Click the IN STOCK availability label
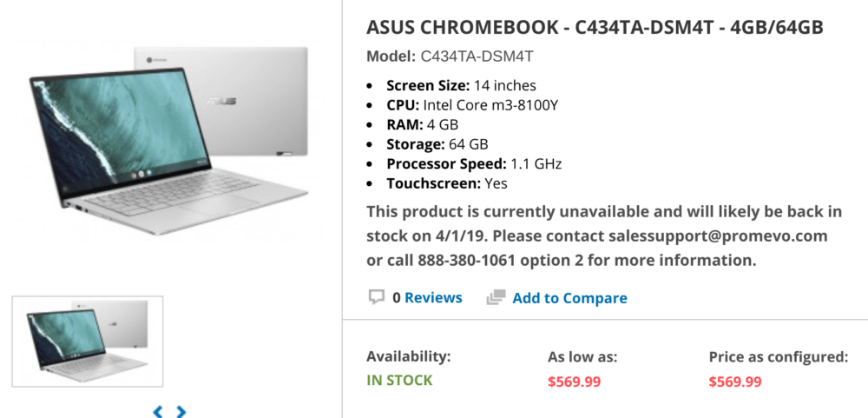The height and width of the screenshot is (418, 868). [399, 381]
